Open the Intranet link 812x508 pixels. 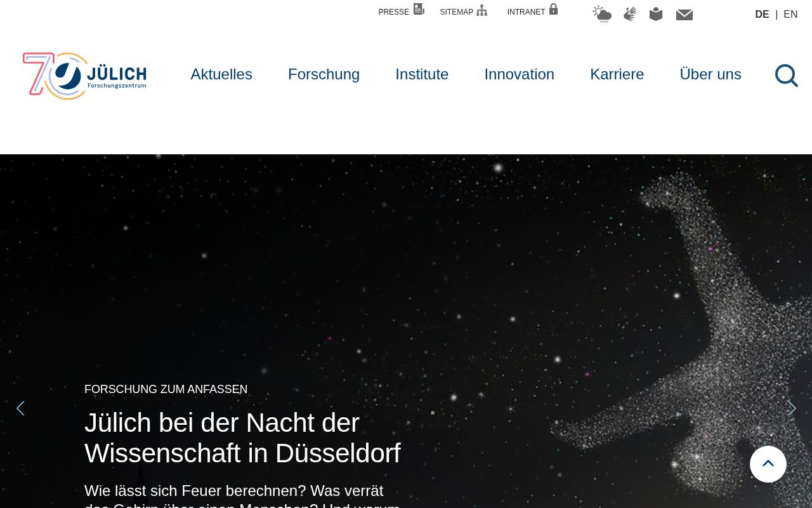pos(533,11)
